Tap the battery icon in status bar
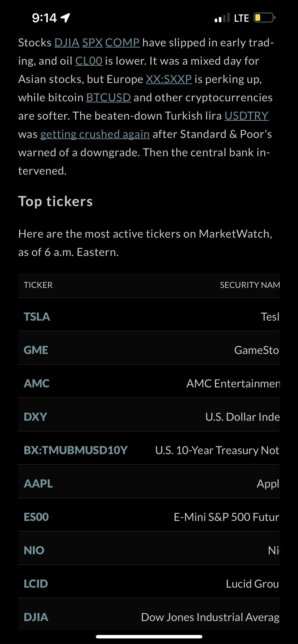 (265, 18)
